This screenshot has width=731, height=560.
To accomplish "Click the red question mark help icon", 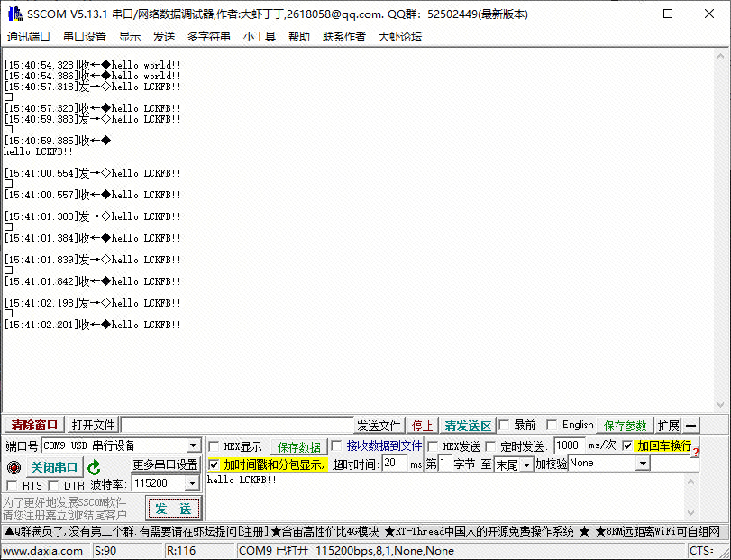I will (695, 451).
